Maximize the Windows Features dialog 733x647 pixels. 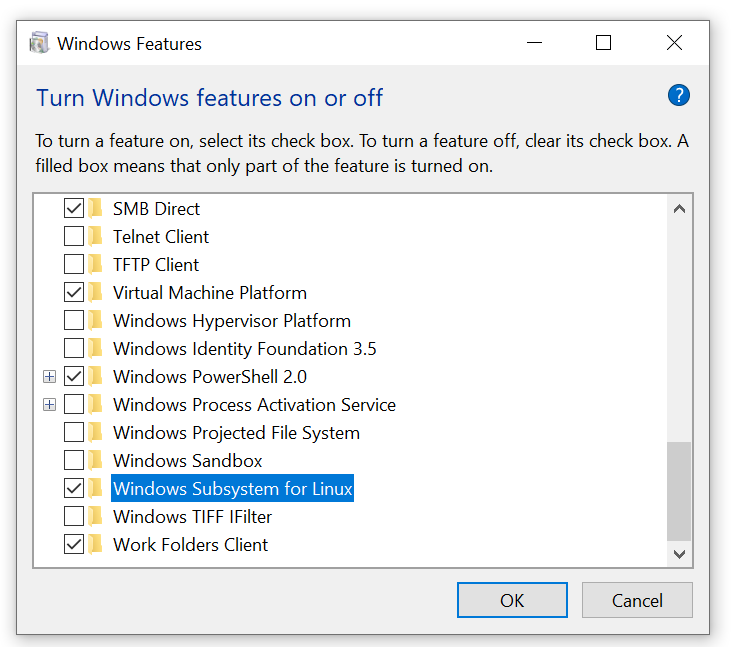click(x=604, y=43)
